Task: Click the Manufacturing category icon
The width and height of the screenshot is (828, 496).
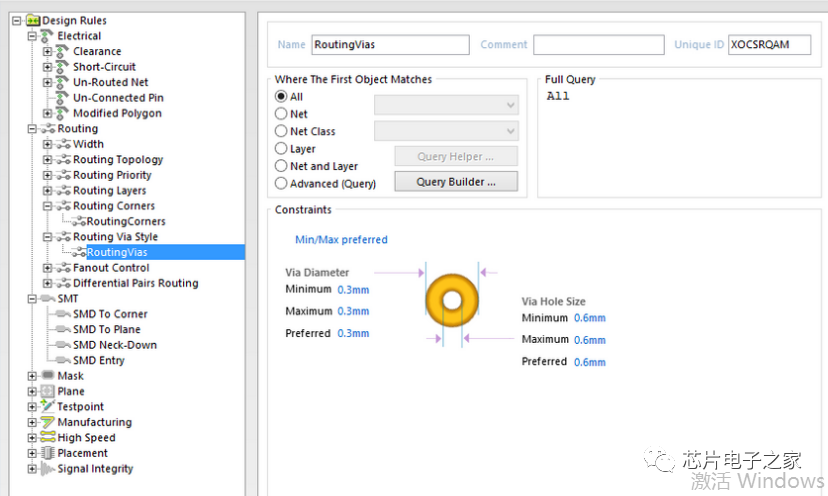Action: pyautogui.click(x=47, y=422)
